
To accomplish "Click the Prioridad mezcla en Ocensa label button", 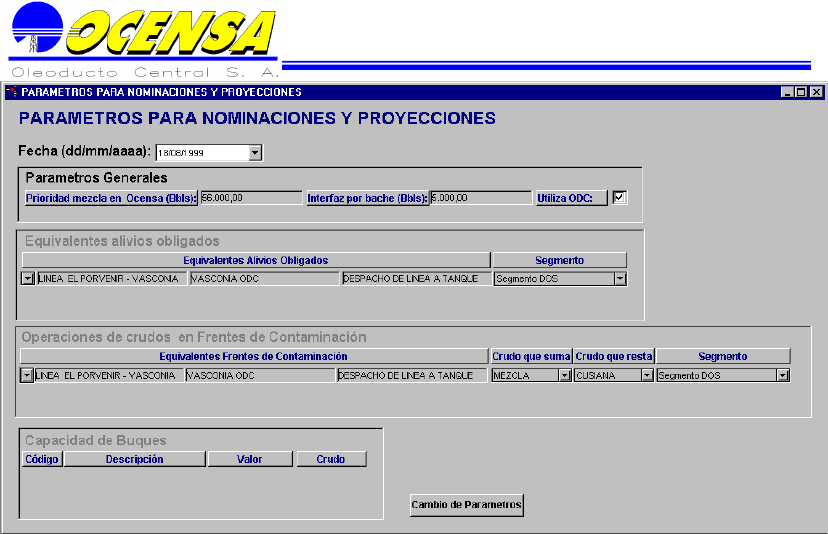I will [x=111, y=198].
